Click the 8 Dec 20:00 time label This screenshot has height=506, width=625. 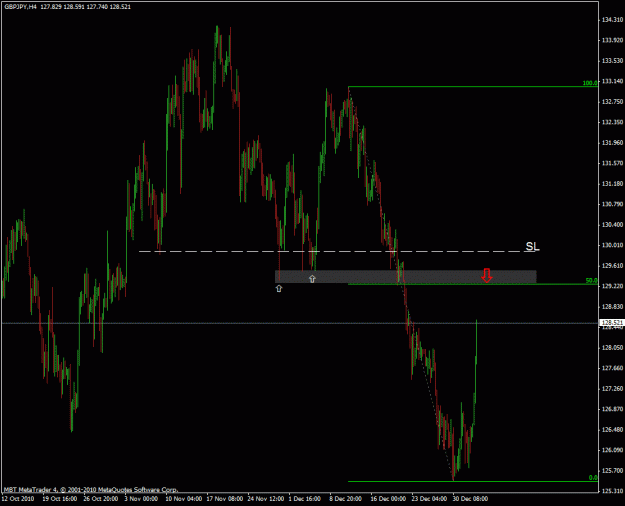[x=346, y=499]
